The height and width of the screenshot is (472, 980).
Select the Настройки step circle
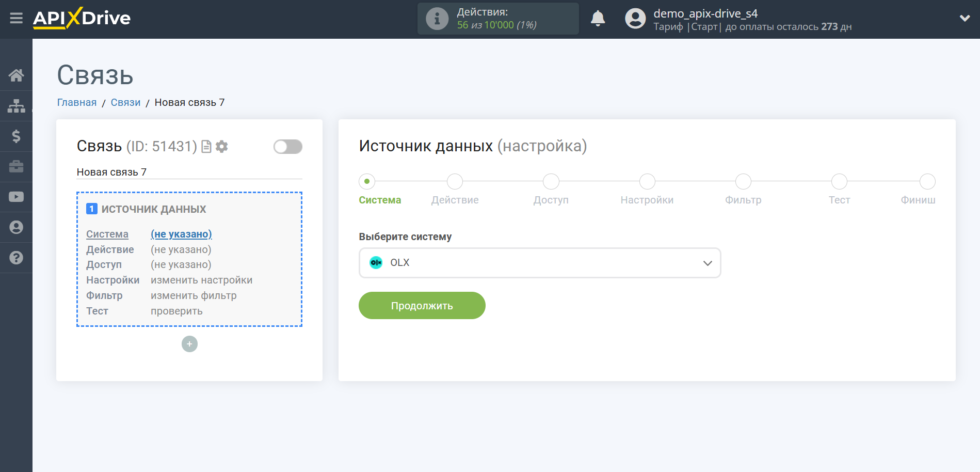coord(647,181)
